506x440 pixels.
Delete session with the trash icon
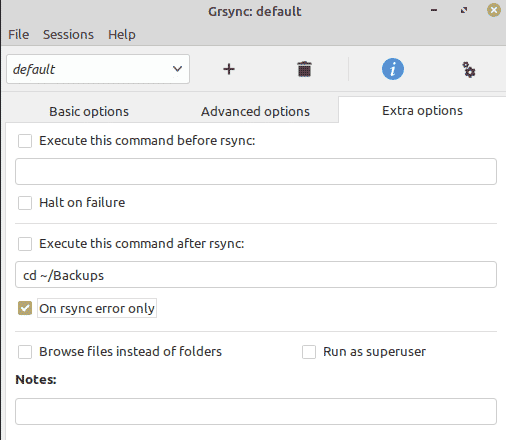(304, 69)
